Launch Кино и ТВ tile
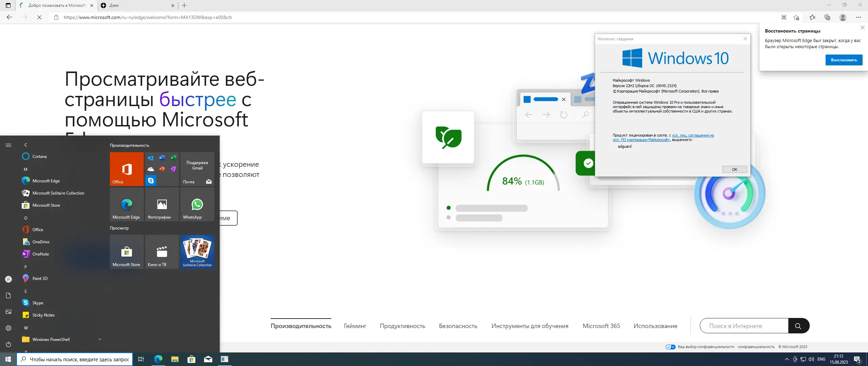 [161, 251]
